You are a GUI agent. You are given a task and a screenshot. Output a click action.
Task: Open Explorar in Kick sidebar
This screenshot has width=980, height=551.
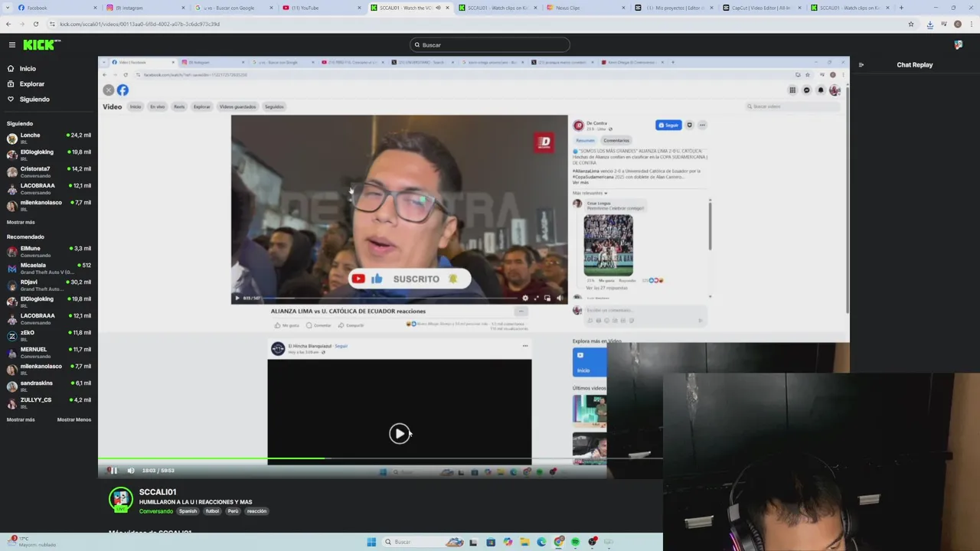32,84
